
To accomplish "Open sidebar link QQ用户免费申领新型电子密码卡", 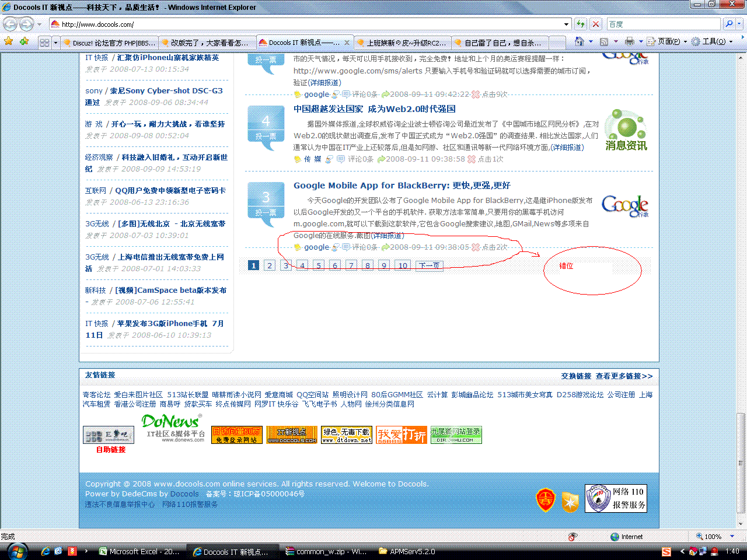I will (170, 191).
